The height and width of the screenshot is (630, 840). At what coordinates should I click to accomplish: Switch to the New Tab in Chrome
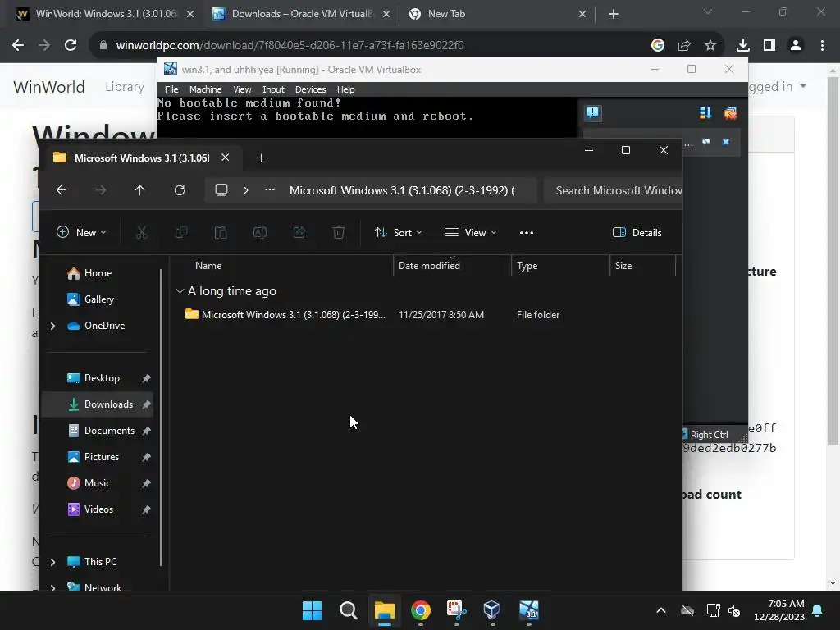pos(498,14)
